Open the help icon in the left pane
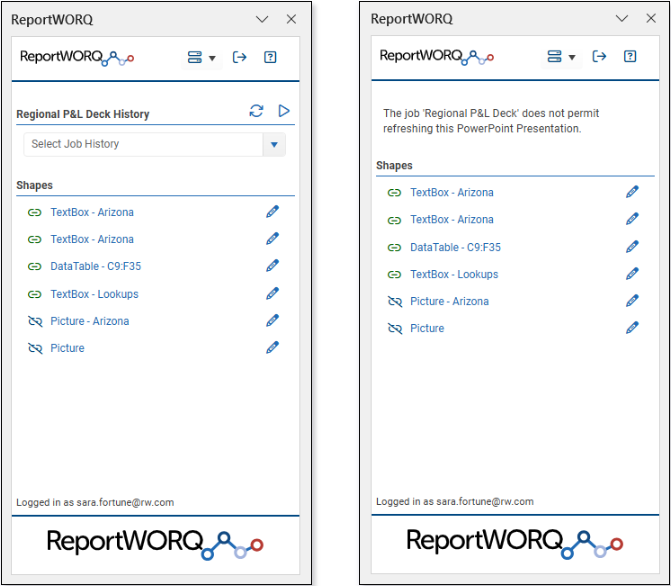Screen dimensions: 671x586 (x=270, y=58)
